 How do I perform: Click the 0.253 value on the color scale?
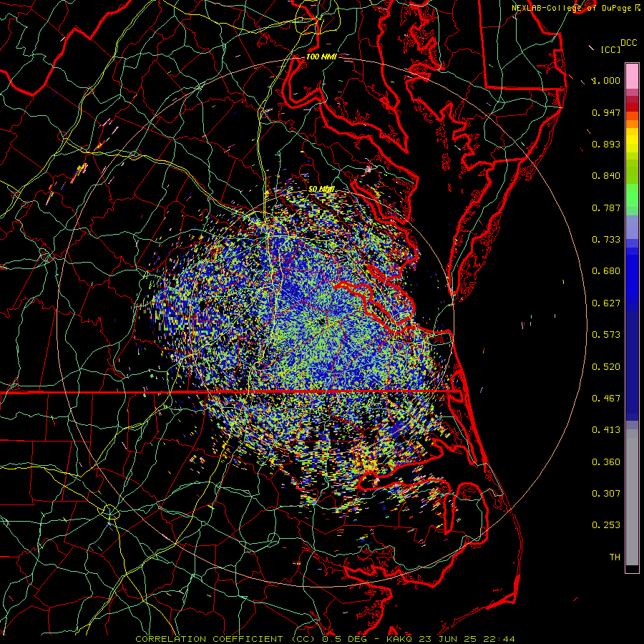coord(606,525)
